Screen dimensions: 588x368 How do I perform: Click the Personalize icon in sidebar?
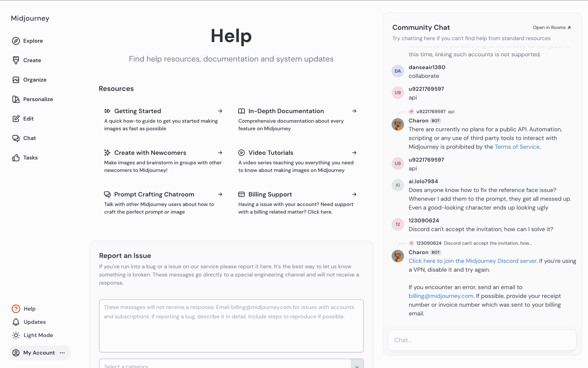[x=16, y=99]
